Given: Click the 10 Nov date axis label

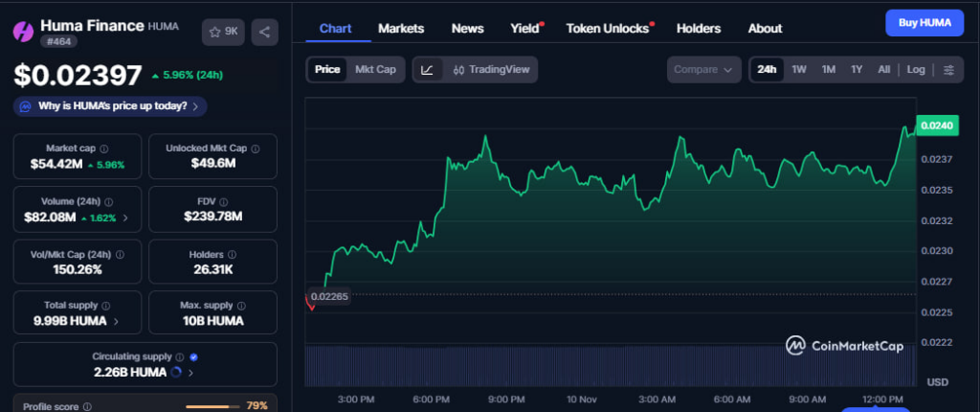Looking at the screenshot, I should [581, 400].
